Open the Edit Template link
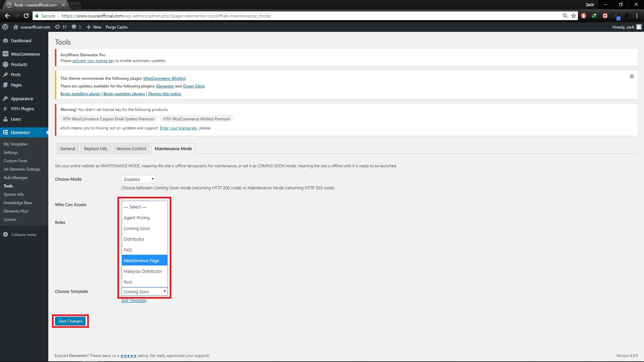Screen dimensions: 644x362 coord(134,301)
